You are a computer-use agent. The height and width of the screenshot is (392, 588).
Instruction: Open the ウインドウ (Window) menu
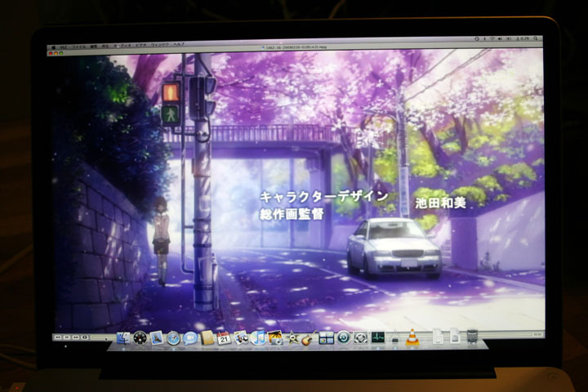pyautogui.click(x=160, y=45)
